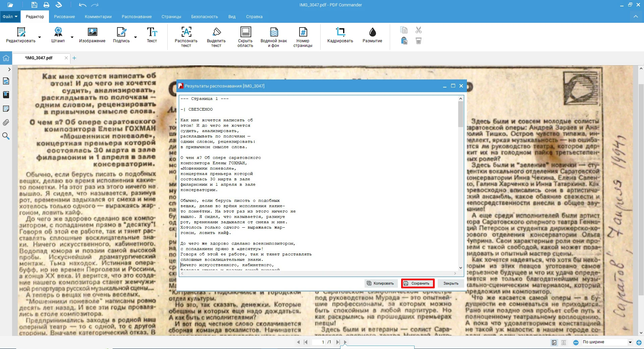The height and width of the screenshot is (349, 644).
Task: Open the comments list sidebar icon
Action: (x=6, y=109)
